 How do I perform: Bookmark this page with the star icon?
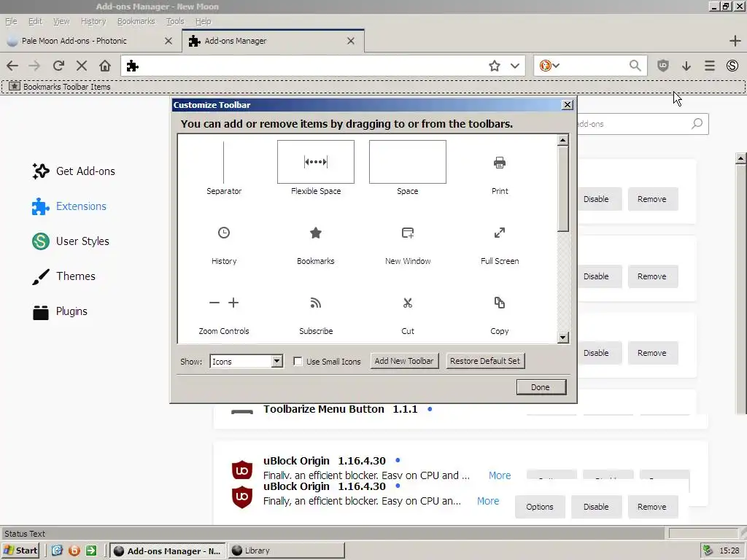pyautogui.click(x=495, y=66)
